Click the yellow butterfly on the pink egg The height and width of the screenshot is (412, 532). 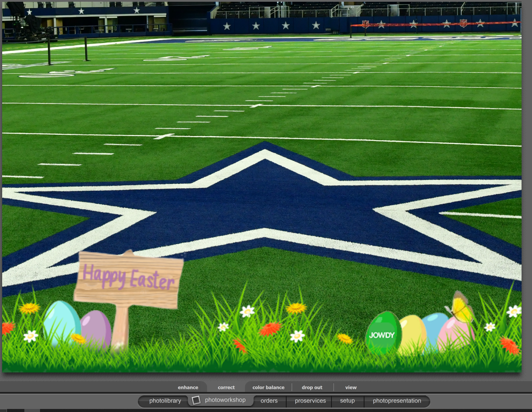coord(460,309)
